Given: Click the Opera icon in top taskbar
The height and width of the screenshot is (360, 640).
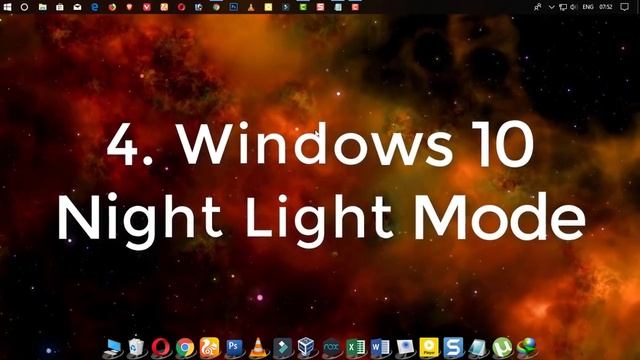Looking at the screenshot, I should point(182,7).
